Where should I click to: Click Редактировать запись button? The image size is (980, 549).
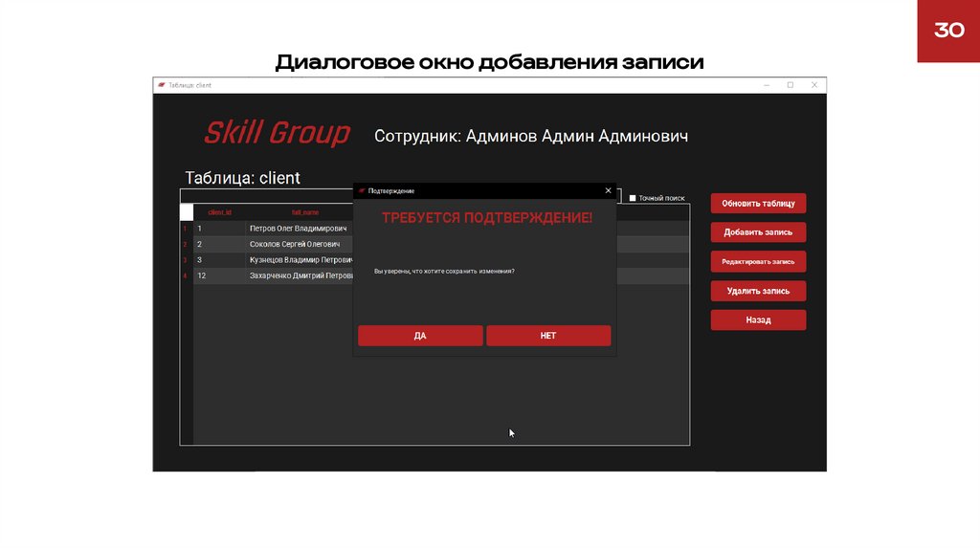point(758,262)
